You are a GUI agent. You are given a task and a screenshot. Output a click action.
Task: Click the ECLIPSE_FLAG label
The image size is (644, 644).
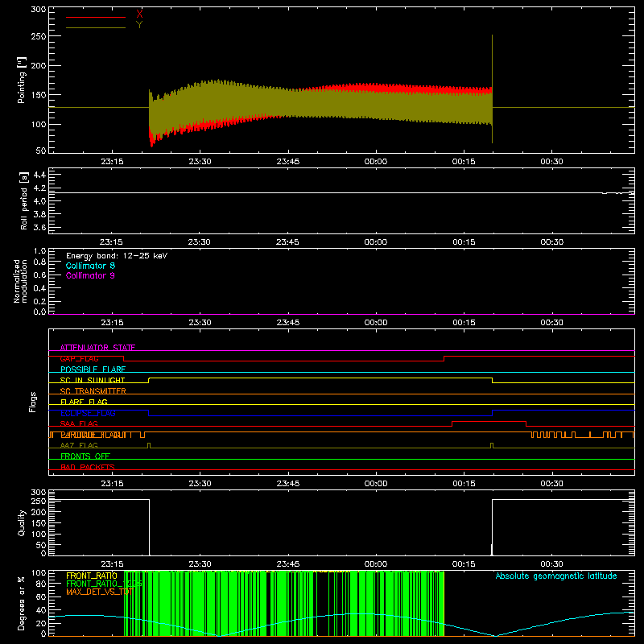(88, 413)
